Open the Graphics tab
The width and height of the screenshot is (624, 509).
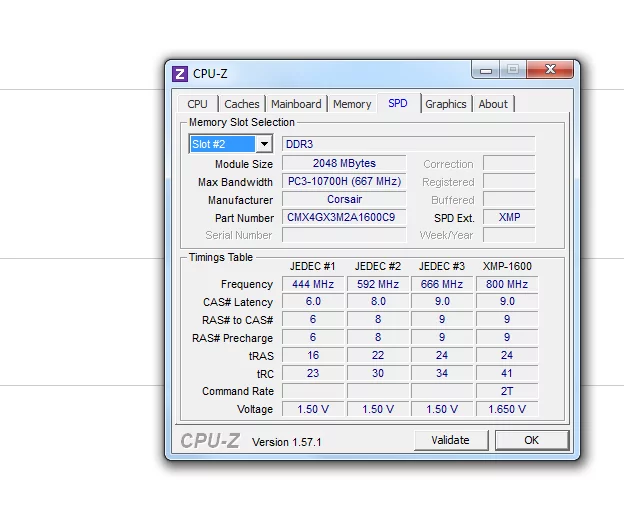[x=446, y=104]
